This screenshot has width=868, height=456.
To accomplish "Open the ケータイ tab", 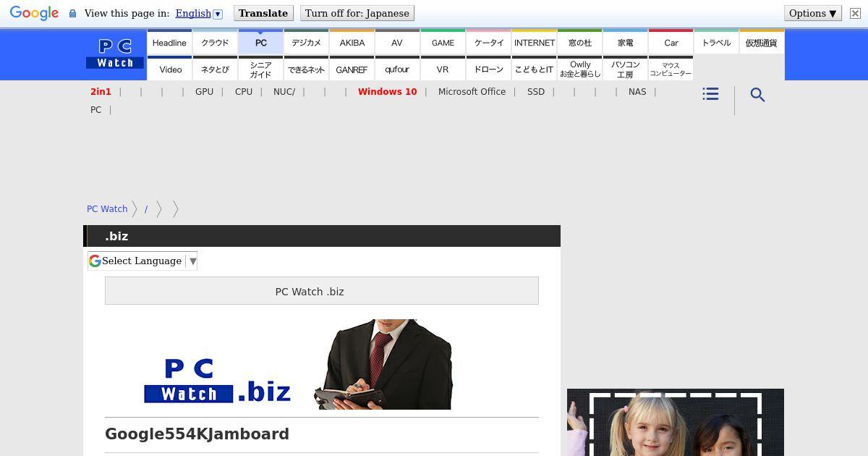I will [488, 43].
